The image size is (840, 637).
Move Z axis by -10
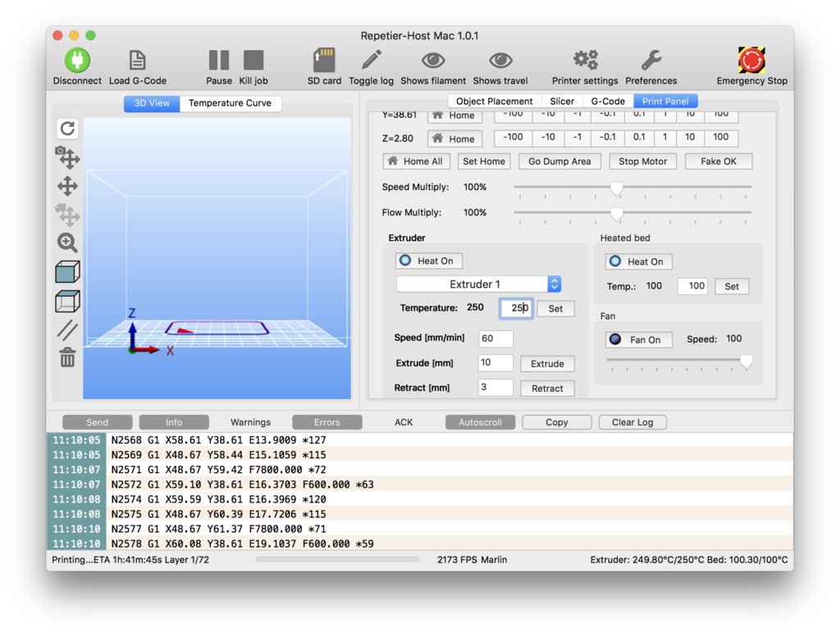[548, 138]
